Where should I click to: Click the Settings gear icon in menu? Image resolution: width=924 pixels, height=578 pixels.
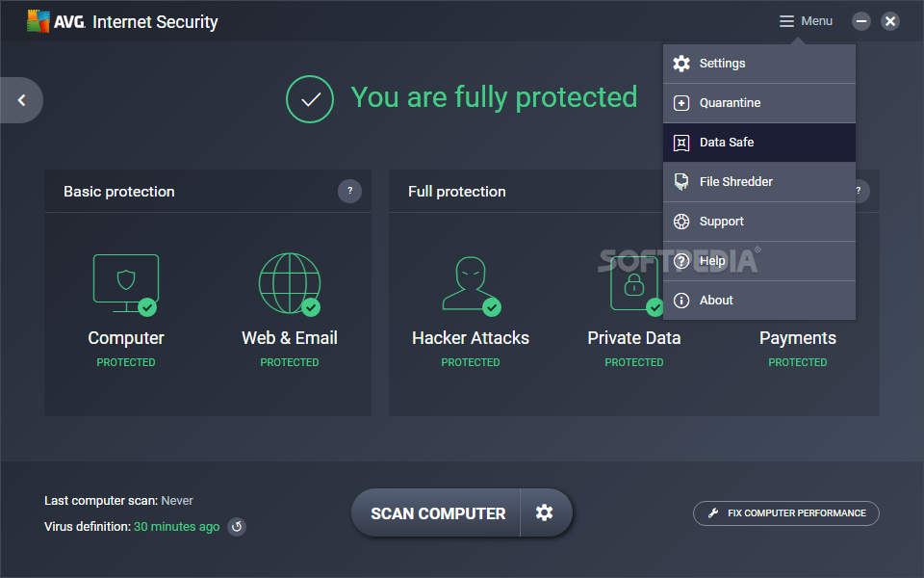tap(681, 64)
